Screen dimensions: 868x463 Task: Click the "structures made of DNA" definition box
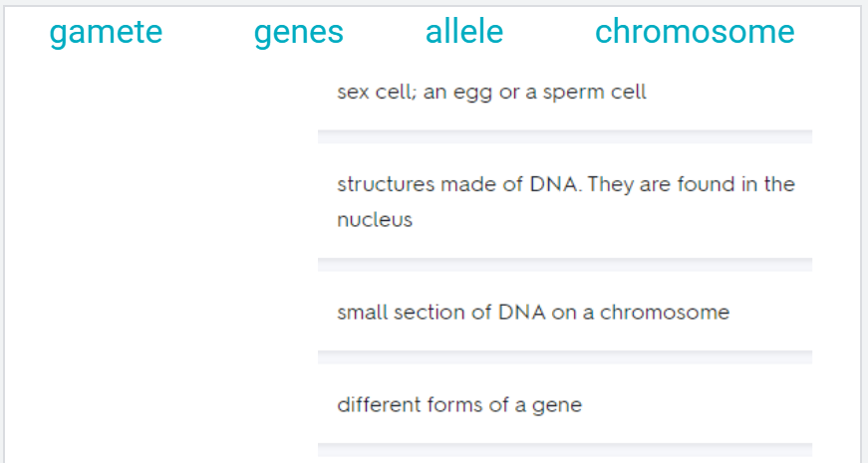564,201
